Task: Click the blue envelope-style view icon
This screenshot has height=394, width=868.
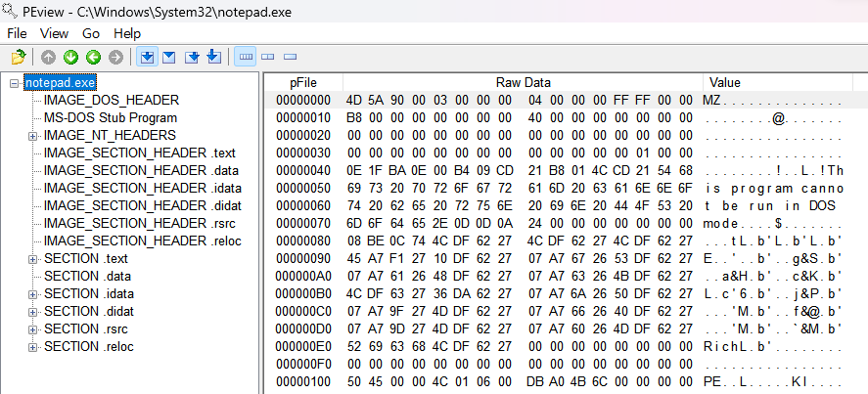Action: pos(168,57)
